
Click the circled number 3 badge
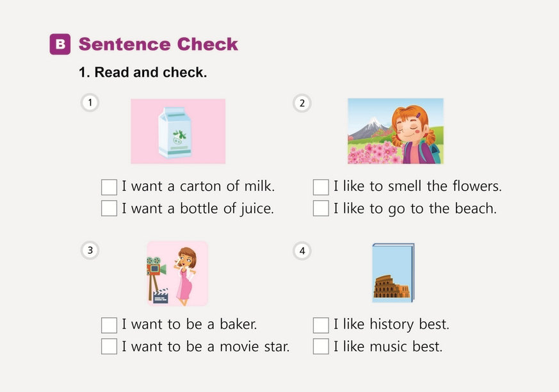point(90,250)
